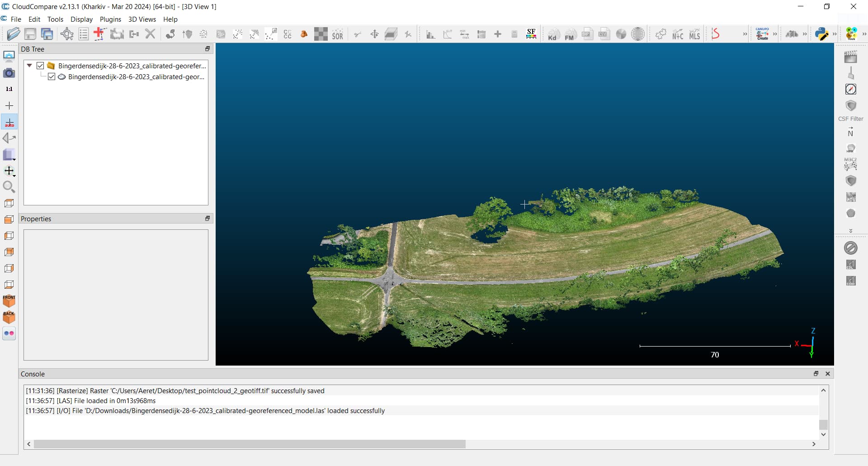Expand hidden right sidebar plugin icons
The image size is (868, 466).
851,229
